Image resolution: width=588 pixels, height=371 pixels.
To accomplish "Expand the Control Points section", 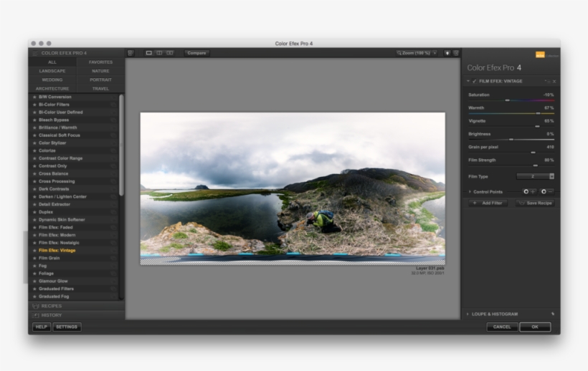I will click(470, 192).
